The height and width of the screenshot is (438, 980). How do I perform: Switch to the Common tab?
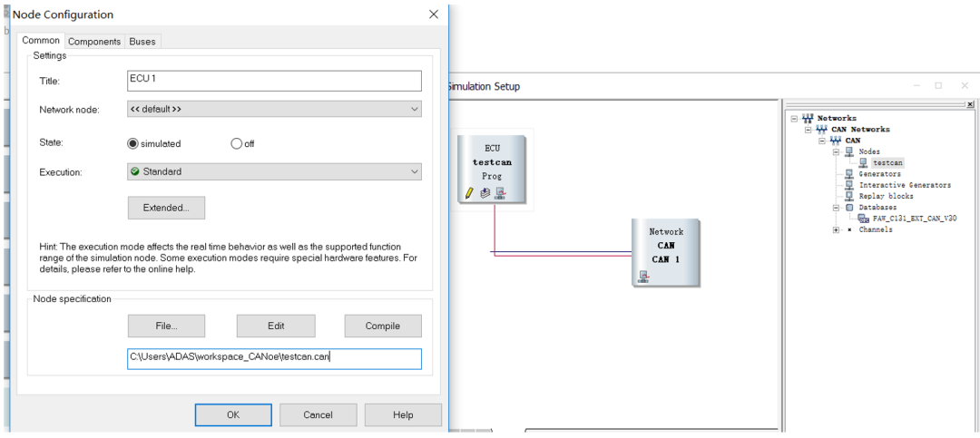click(x=41, y=40)
